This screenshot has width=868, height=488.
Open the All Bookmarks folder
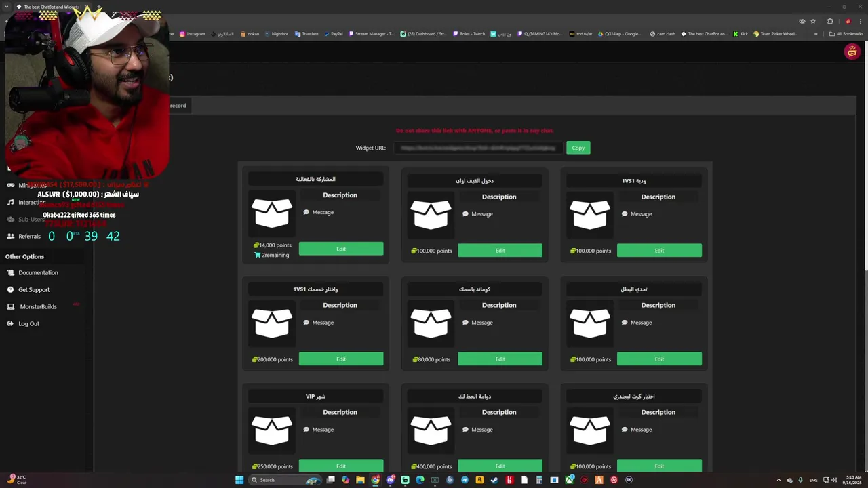pyautogui.click(x=846, y=34)
